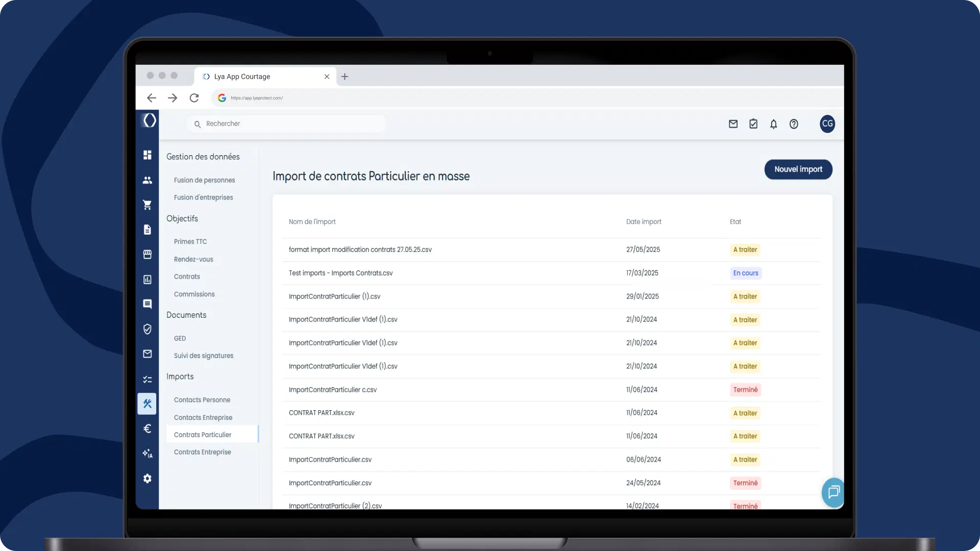Open the chat message icon in sidebar
This screenshot has height=551, width=980.
(148, 304)
